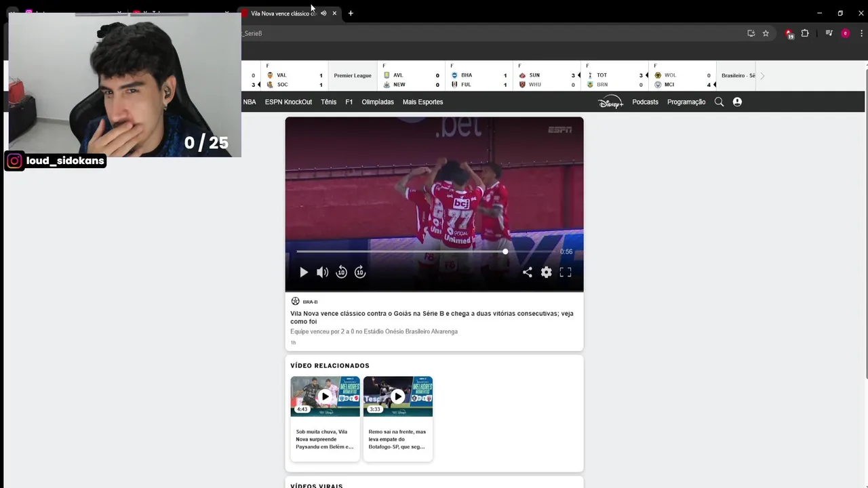Open 'Sob muita chuva, Vila Nova' title
Viewport: 868px width, 488px height.
point(325,439)
